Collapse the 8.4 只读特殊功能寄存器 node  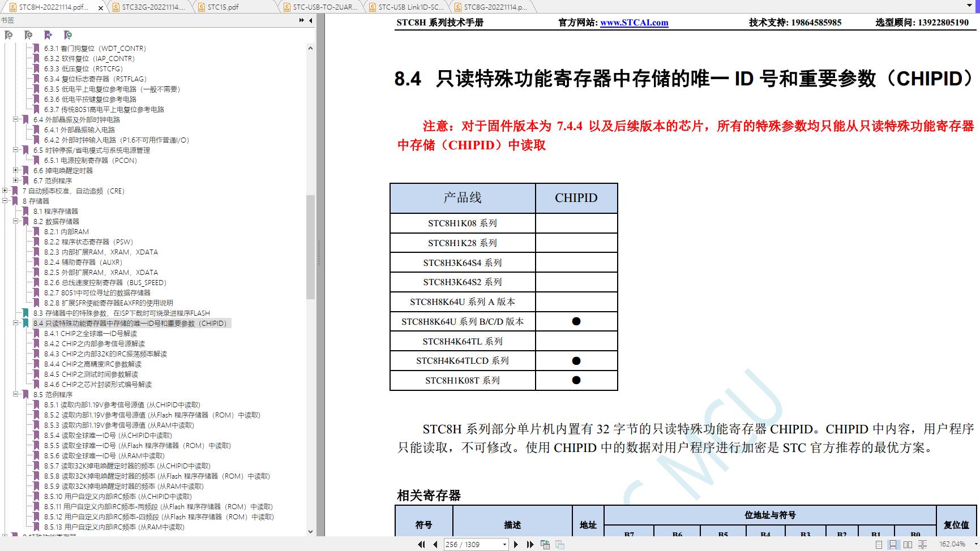coord(16,323)
